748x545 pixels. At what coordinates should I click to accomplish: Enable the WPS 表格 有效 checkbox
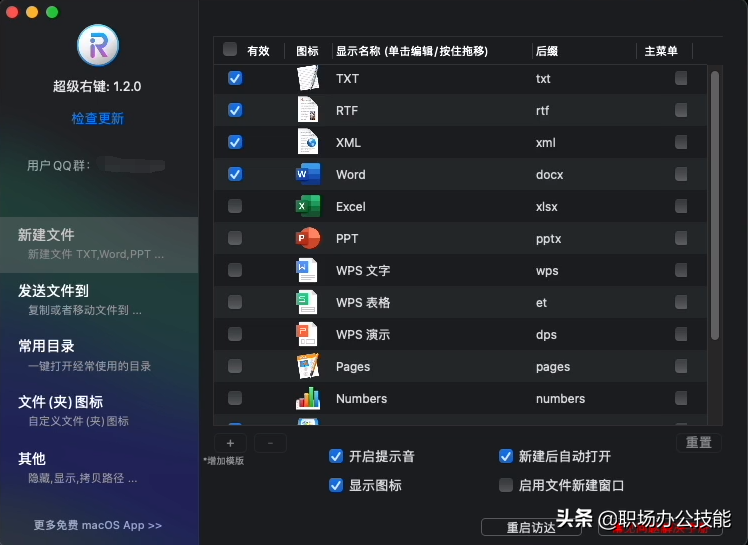(235, 302)
